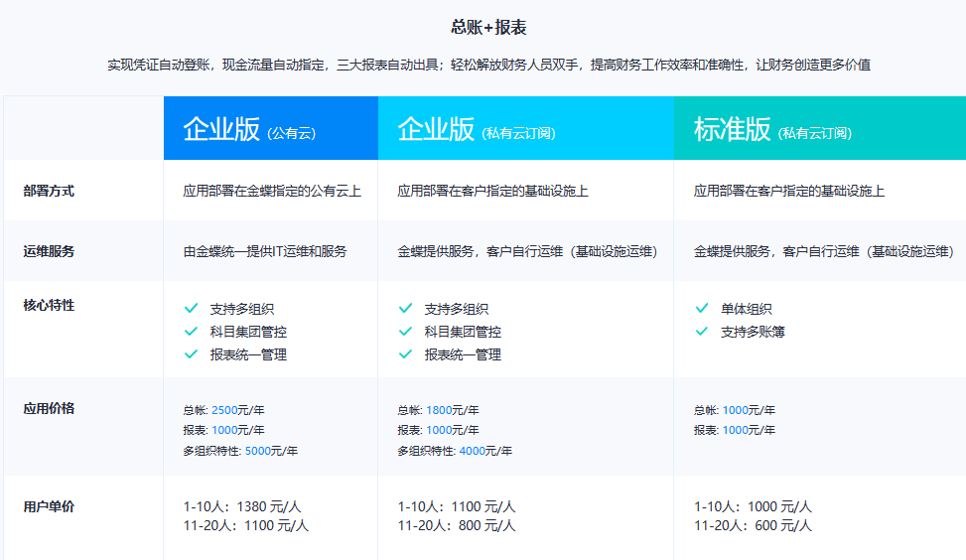966x560 pixels.
Task: Click 1-10人: 1380 元/人 price
Action: pos(242,506)
